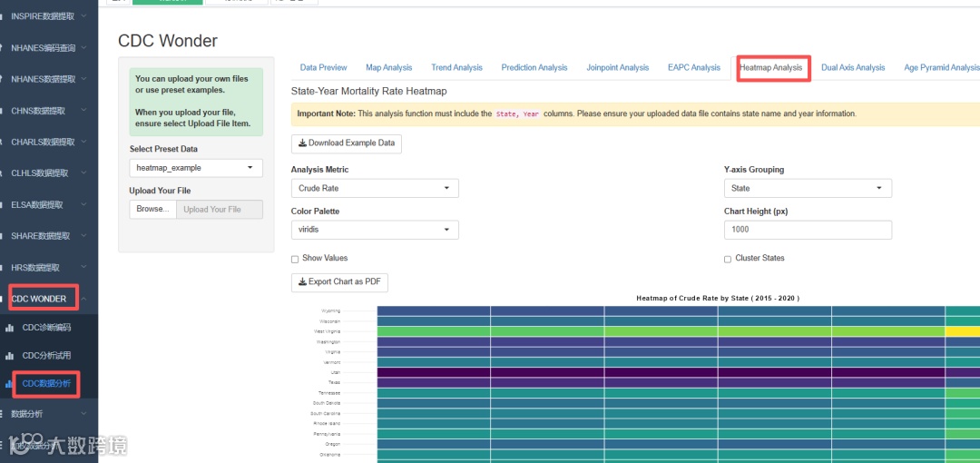The image size is (980, 463).
Task: Click the Wisconsin axis label
Action: (330, 321)
